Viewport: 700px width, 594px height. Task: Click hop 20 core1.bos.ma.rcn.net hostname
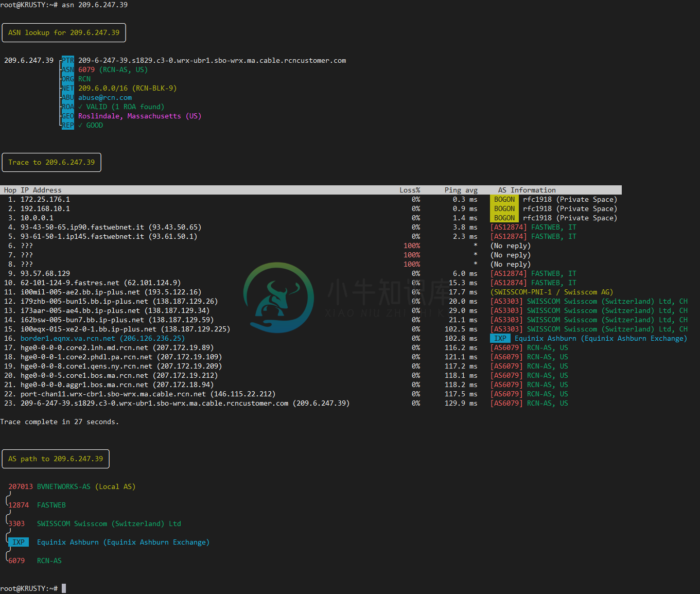pyautogui.click(x=84, y=375)
